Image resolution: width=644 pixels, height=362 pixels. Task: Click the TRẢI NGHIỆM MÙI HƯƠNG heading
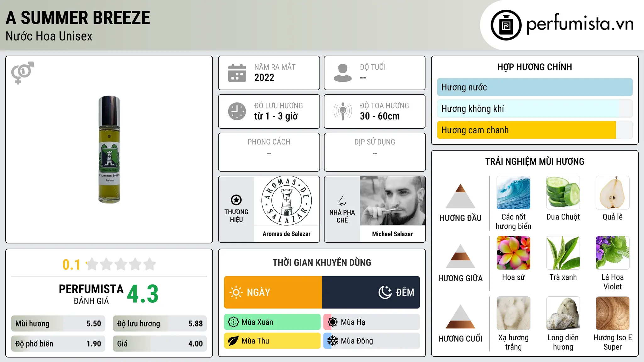point(535,162)
